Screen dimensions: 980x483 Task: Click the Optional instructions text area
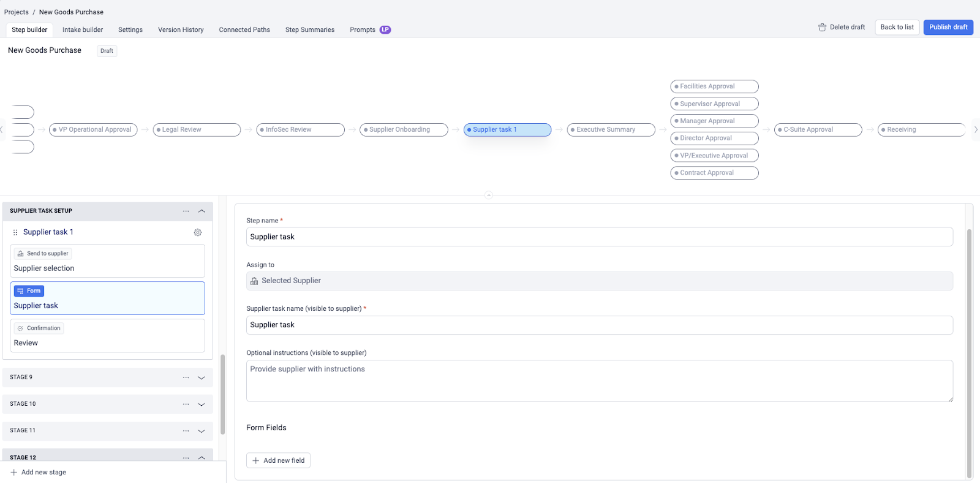[599, 381]
